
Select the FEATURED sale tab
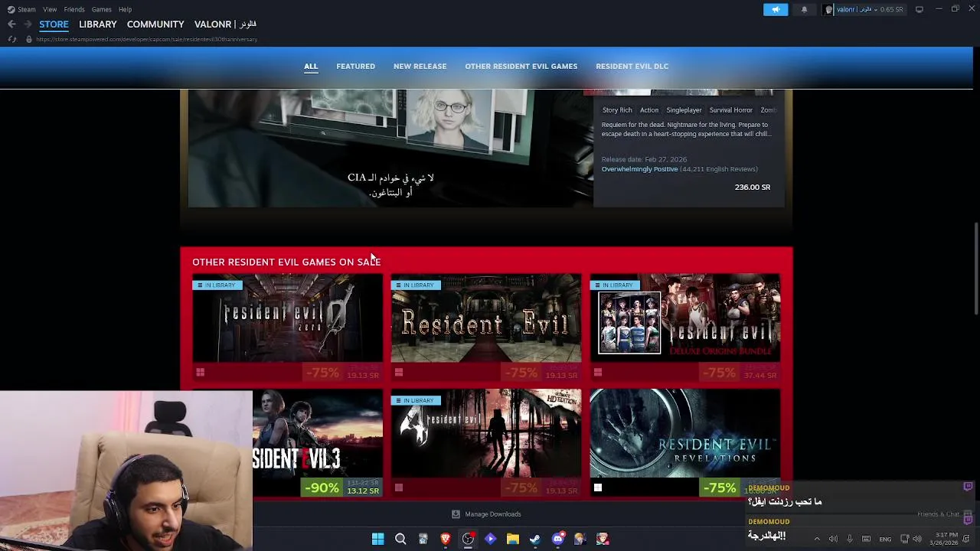click(x=355, y=67)
